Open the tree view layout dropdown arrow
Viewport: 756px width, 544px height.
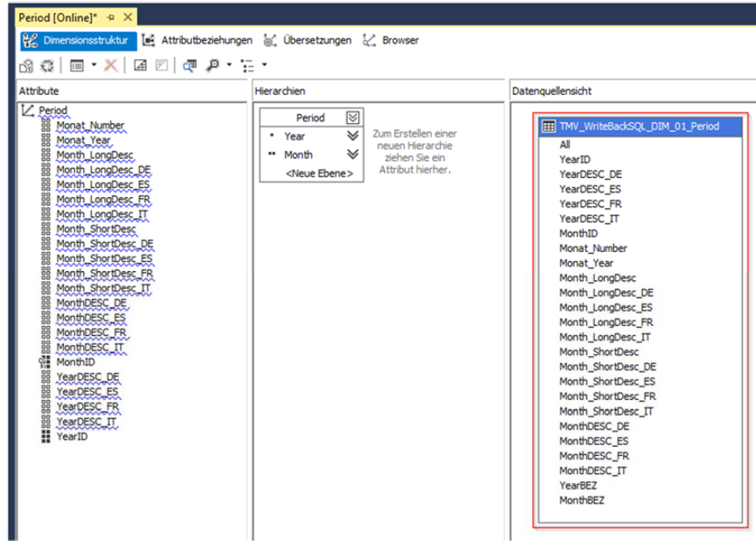click(264, 64)
